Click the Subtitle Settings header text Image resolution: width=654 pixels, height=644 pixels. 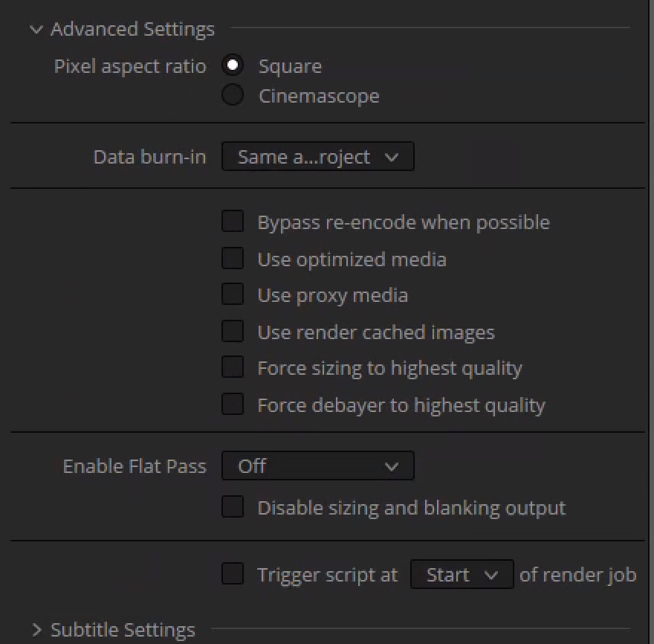pos(123,630)
